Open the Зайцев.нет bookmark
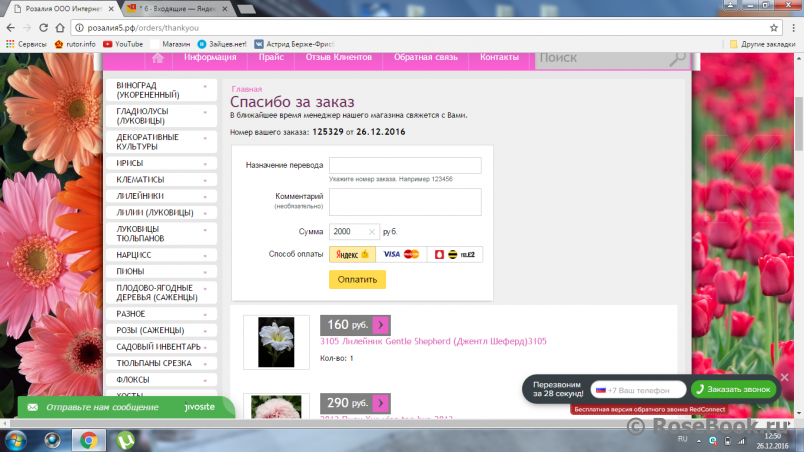 pos(222,44)
